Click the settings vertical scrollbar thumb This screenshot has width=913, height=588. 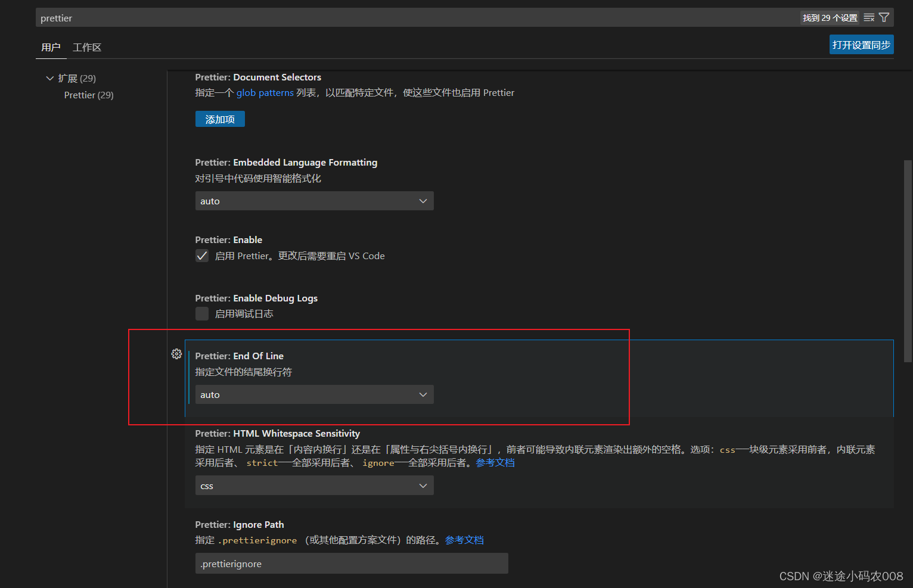tap(908, 261)
